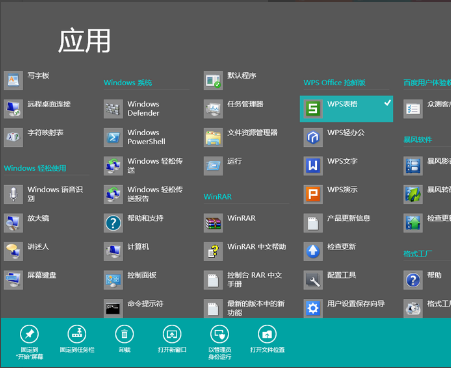Click the 应用 page title
Screen dimensions: 451x368
84,41
